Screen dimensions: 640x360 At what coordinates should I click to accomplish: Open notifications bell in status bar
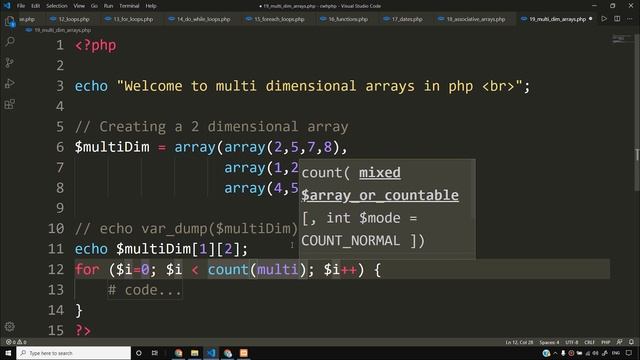tap(631, 342)
